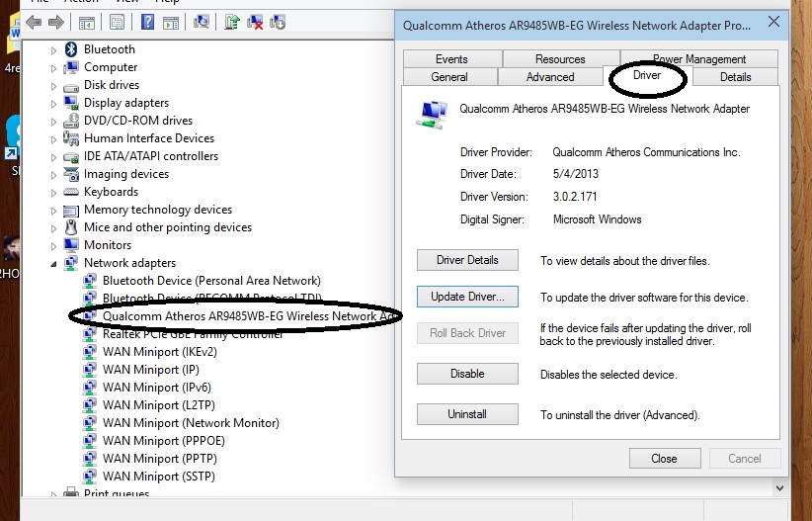Expand the Human Interface Devices node
812x521 pixels.
click(x=53, y=139)
